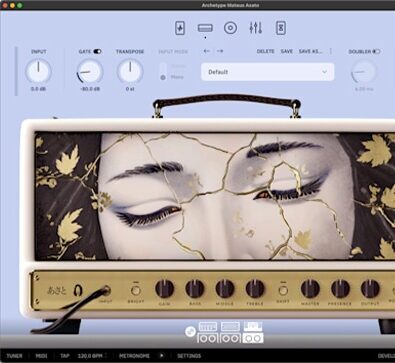Click the BPM stepper arrows
Screen dimensions: 395x363
click(106, 356)
